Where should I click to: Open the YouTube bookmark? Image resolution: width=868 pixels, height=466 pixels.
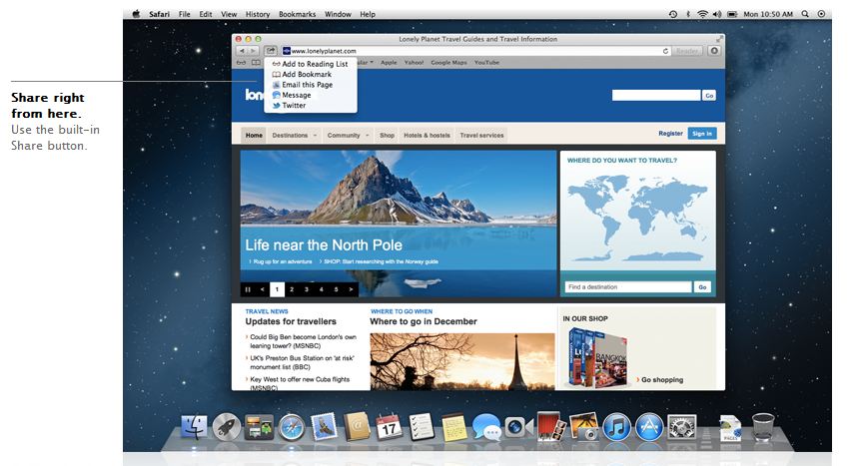486,63
